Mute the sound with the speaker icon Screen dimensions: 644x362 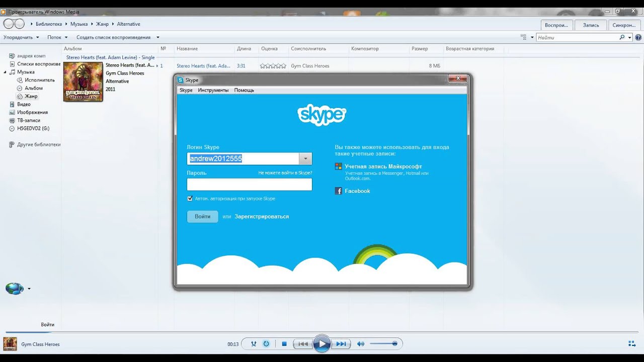360,344
